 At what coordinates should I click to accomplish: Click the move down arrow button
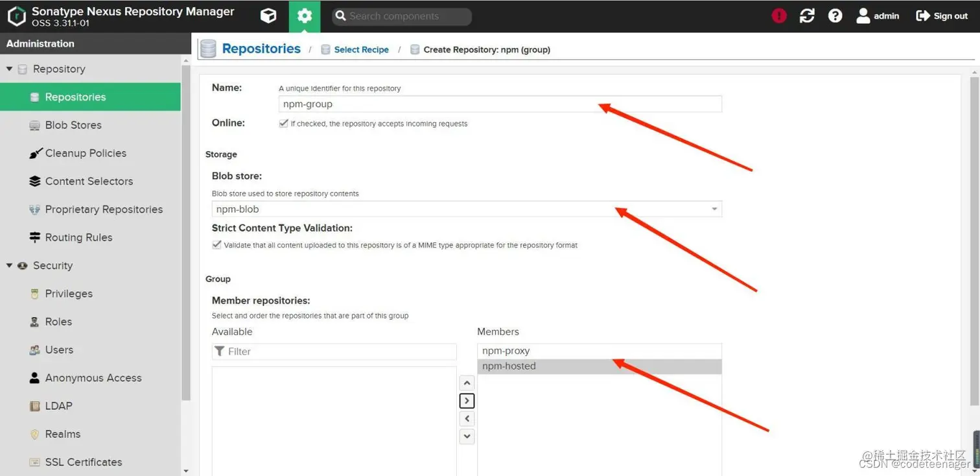pyautogui.click(x=467, y=436)
